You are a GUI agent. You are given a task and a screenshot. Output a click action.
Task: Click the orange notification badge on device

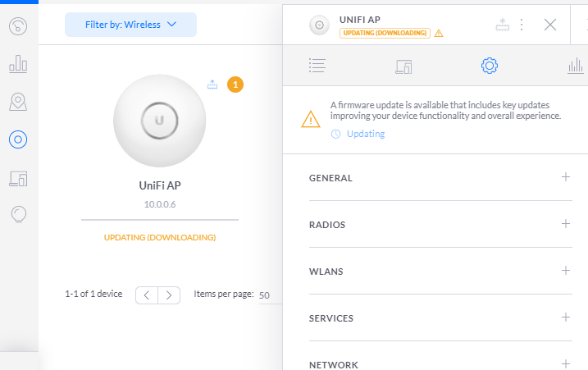coord(235,85)
